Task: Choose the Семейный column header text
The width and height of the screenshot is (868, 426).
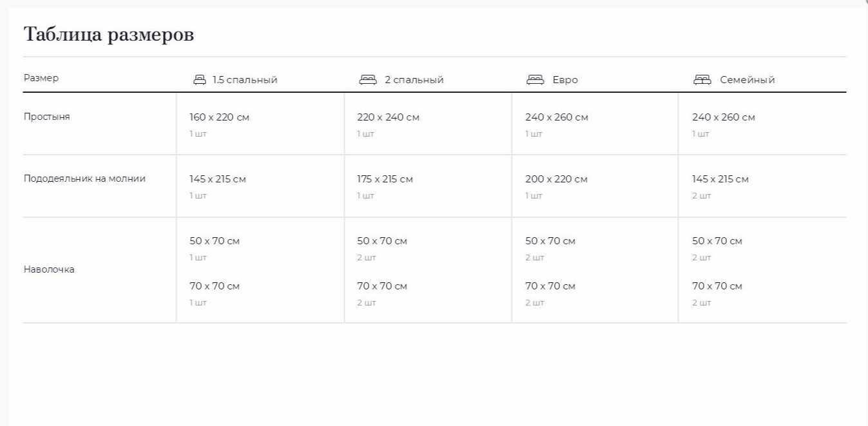Action: click(x=747, y=80)
